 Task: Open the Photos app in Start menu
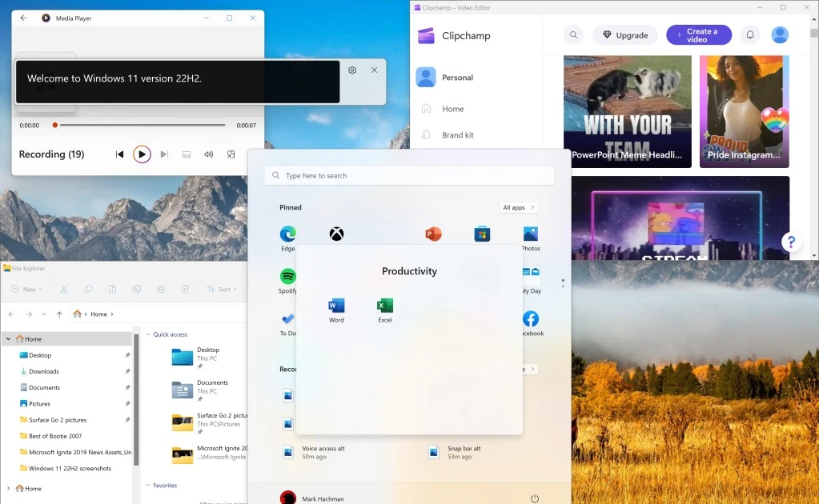[531, 233]
